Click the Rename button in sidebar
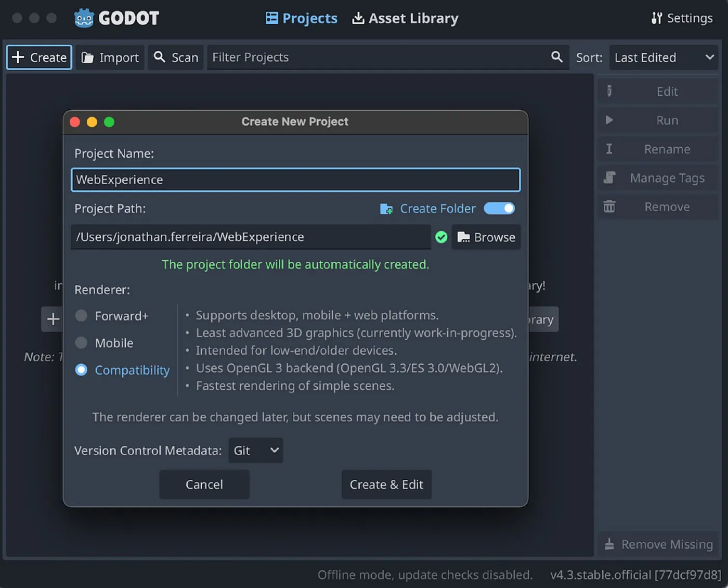Image resolution: width=728 pixels, height=588 pixels. (x=658, y=149)
